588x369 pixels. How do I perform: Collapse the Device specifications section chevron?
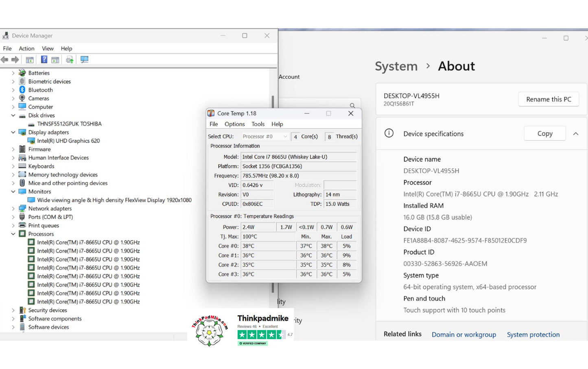pyautogui.click(x=576, y=134)
